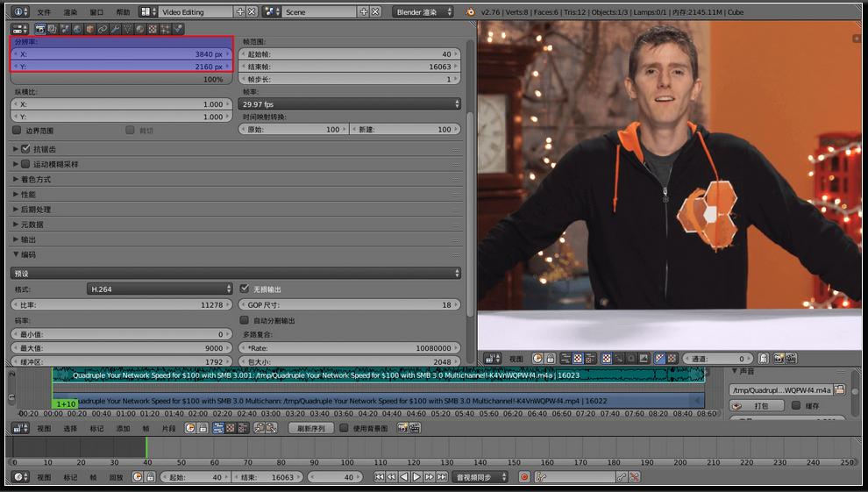The image size is (868, 492).
Task: Open the Particles properties tab
Action: [x=165, y=29]
